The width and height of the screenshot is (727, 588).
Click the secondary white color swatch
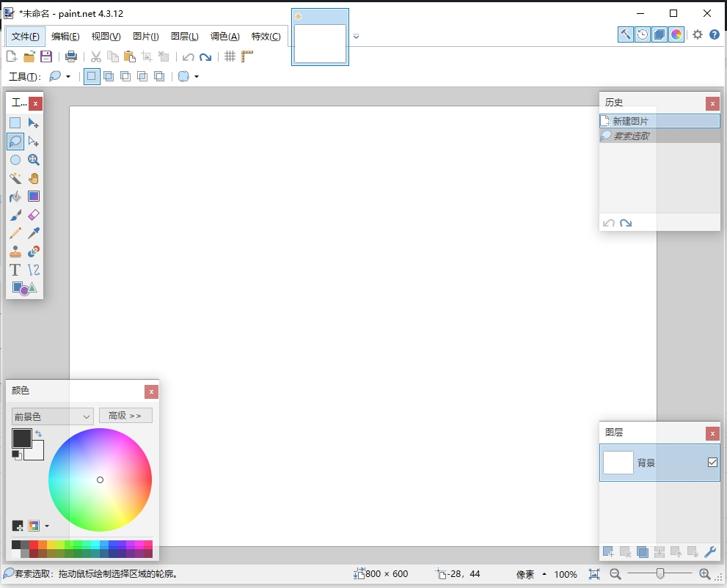coord(37,452)
